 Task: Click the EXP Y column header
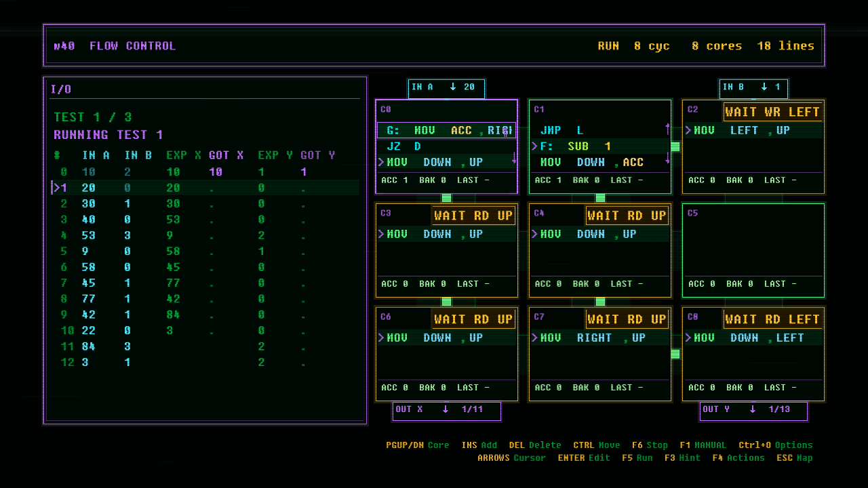click(x=275, y=155)
